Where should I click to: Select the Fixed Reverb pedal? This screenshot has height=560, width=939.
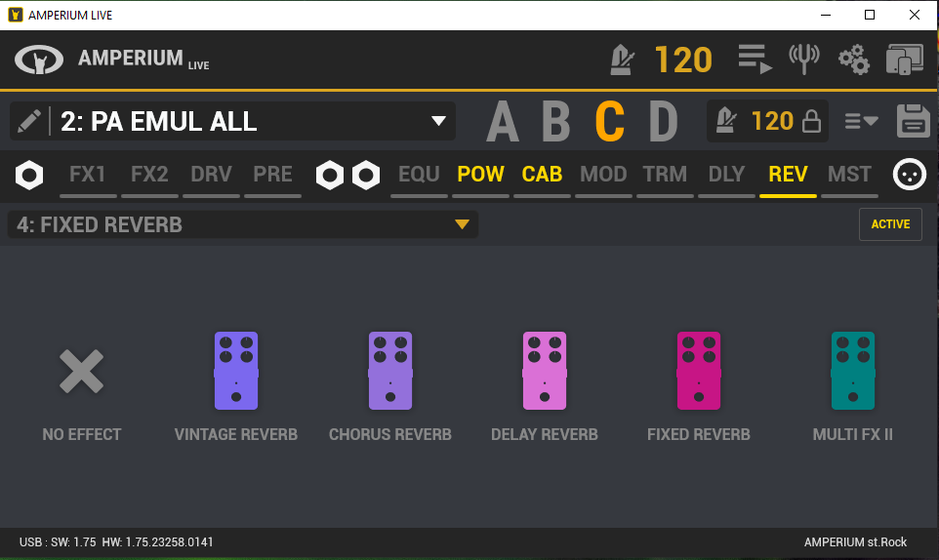coord(699,371)
